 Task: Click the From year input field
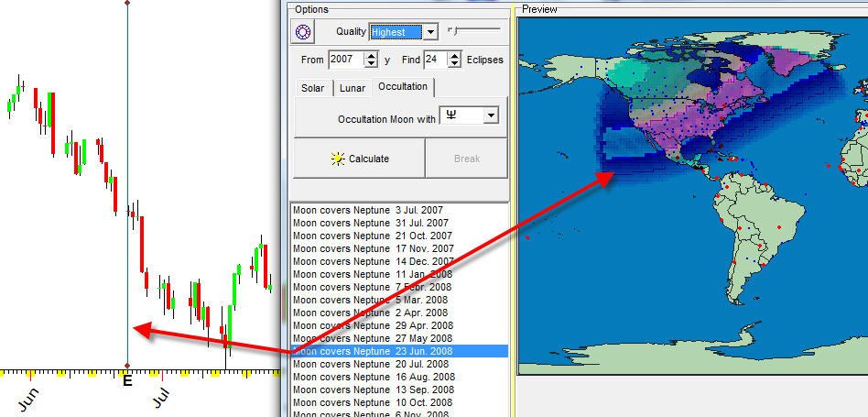[345, 60]
